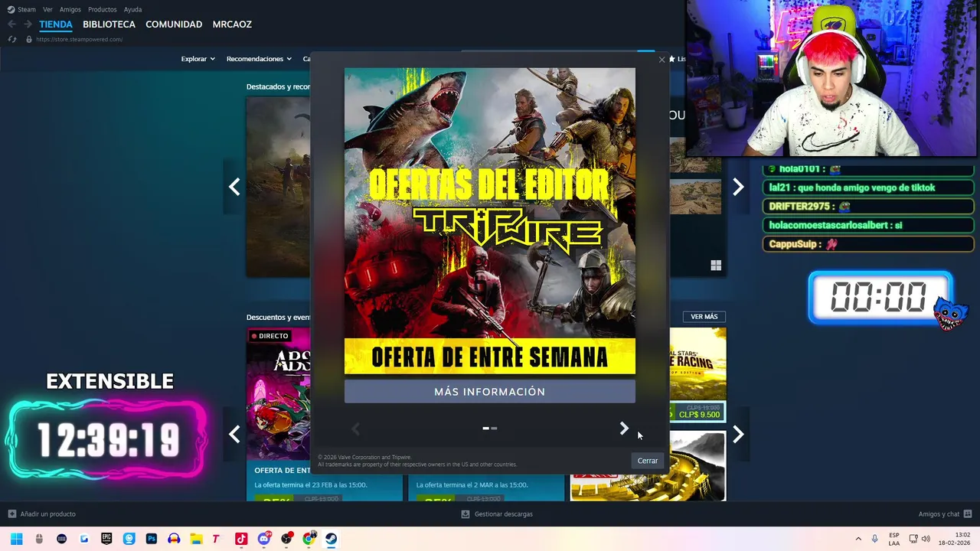This screenshot has height=551, width=980.
Task: Open the blue G app in taskbar
Action: 84,539
